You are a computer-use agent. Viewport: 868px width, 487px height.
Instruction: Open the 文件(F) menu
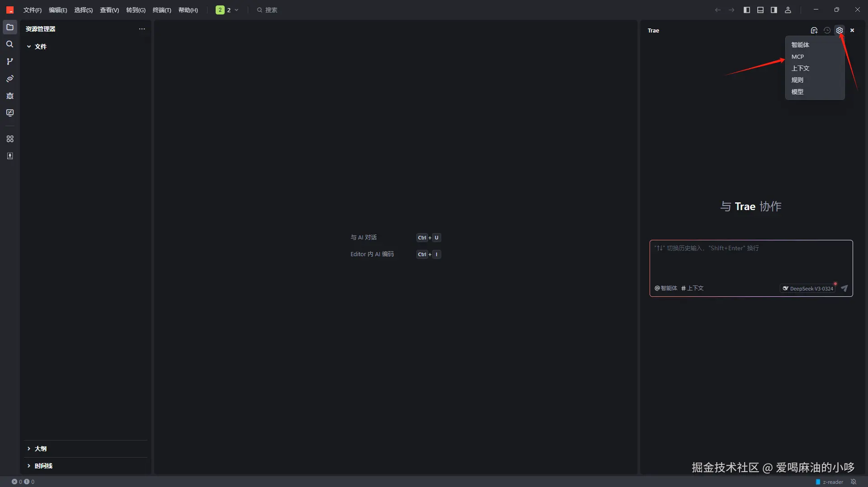(33, 10)
